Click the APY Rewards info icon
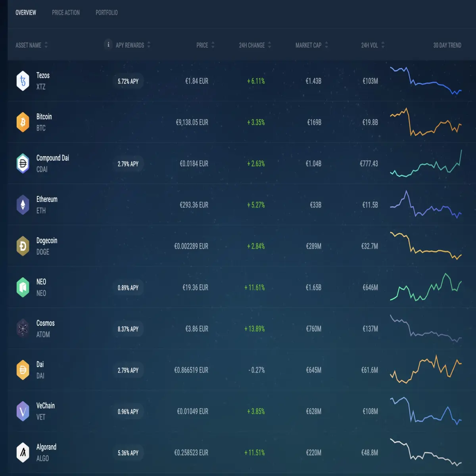476x476 pixels. (108, 44)
